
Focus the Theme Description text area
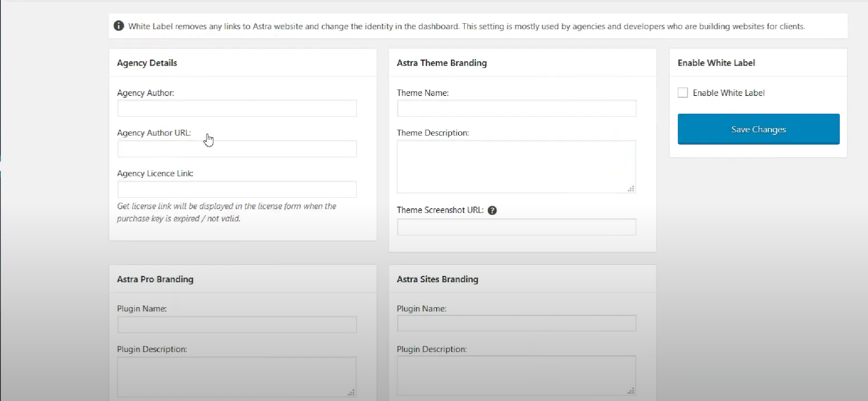tap(516, 166)
